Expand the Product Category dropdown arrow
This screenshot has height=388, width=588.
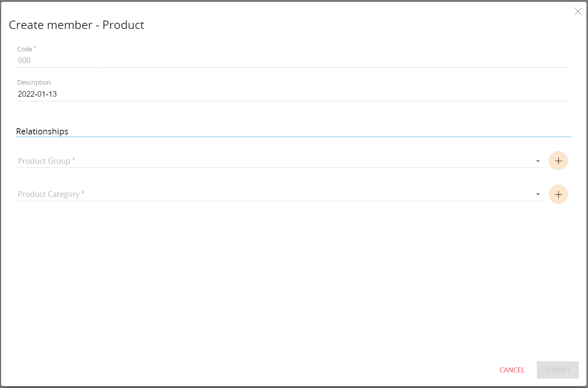(538, 195)
